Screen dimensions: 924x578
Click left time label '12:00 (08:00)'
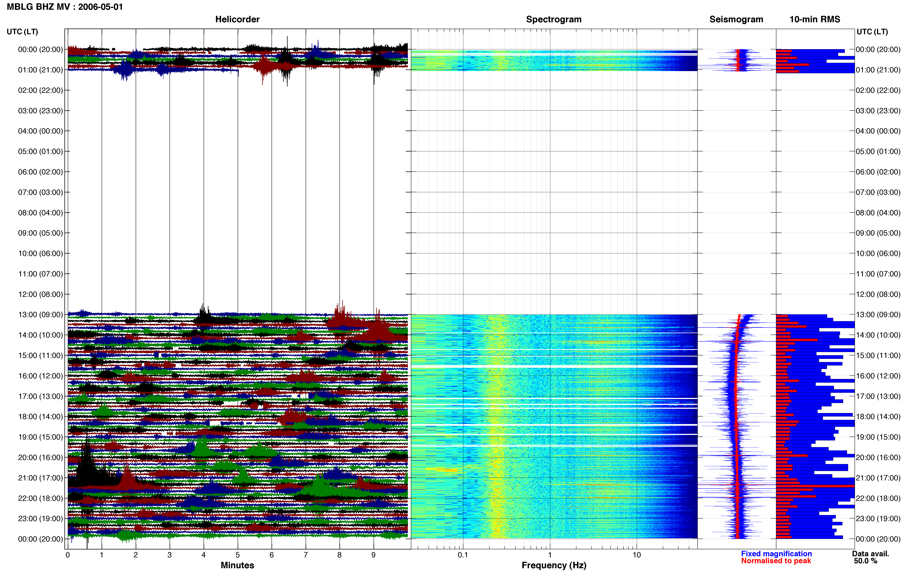coord(41,294)
